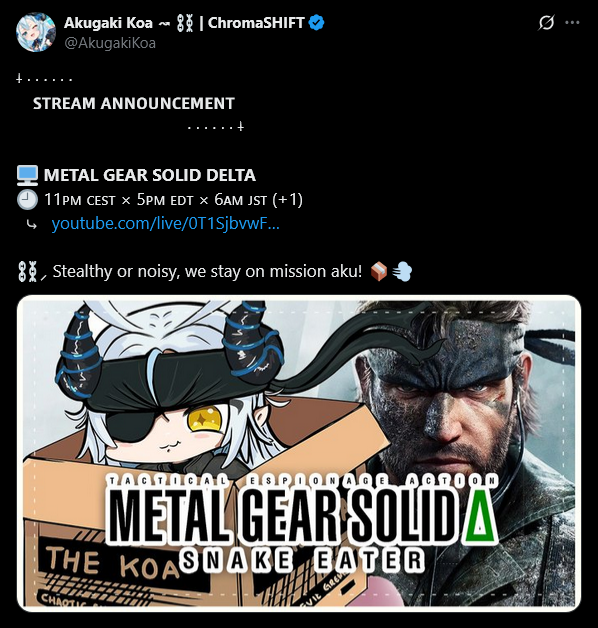Click the METAL GEAR SOLID DELTA title text
The image size is (598, 628).
coord(150,175)
